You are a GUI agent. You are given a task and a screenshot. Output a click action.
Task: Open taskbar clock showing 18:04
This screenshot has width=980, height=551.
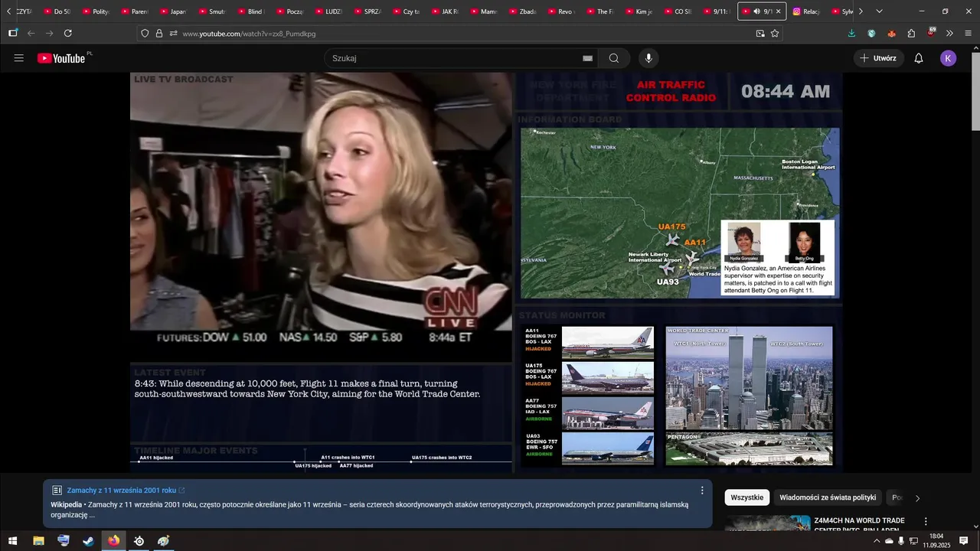click(936, 540)
